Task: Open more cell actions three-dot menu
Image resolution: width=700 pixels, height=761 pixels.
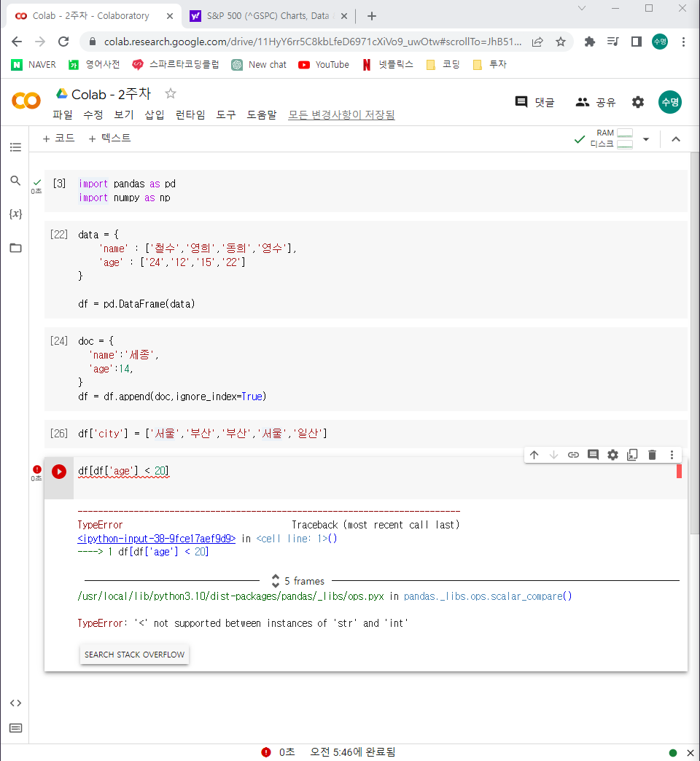Action: click(x=672, y=455)
